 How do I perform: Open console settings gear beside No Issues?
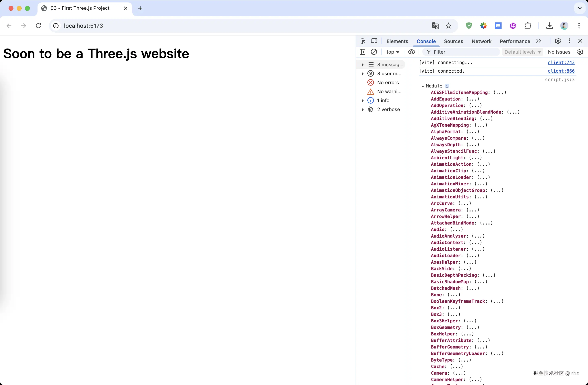(x=580, y=52)
